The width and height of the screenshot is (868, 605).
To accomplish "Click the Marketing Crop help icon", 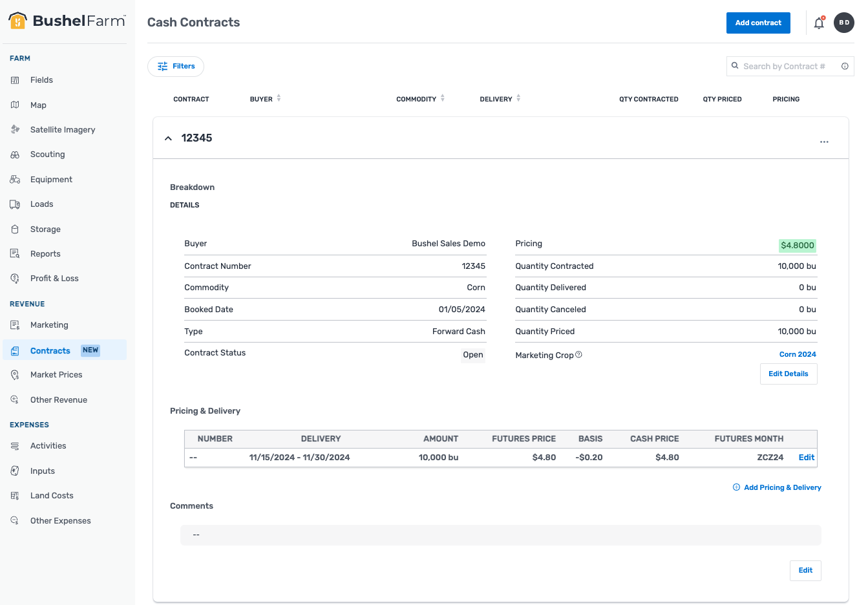I will point(579,354).
